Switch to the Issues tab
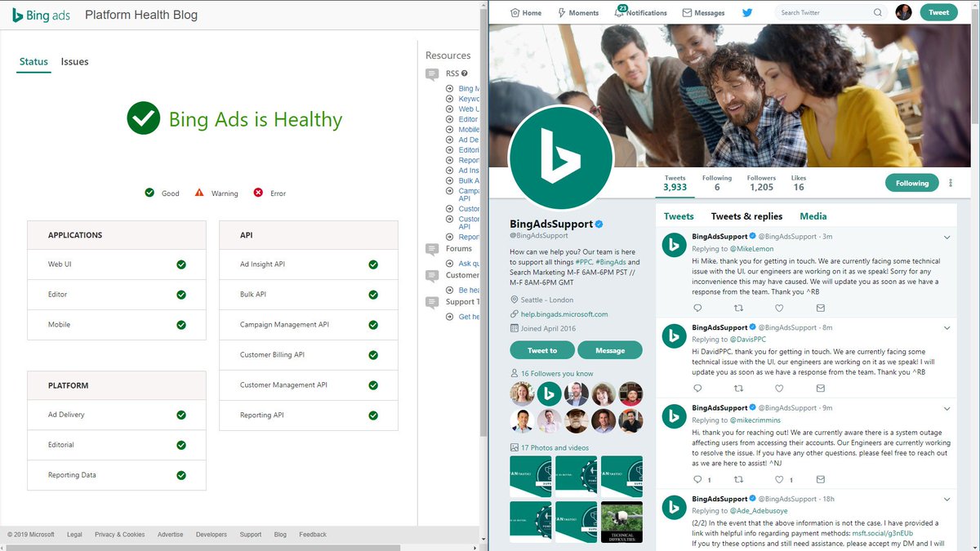Screen dimensions: 980x551 74,62
